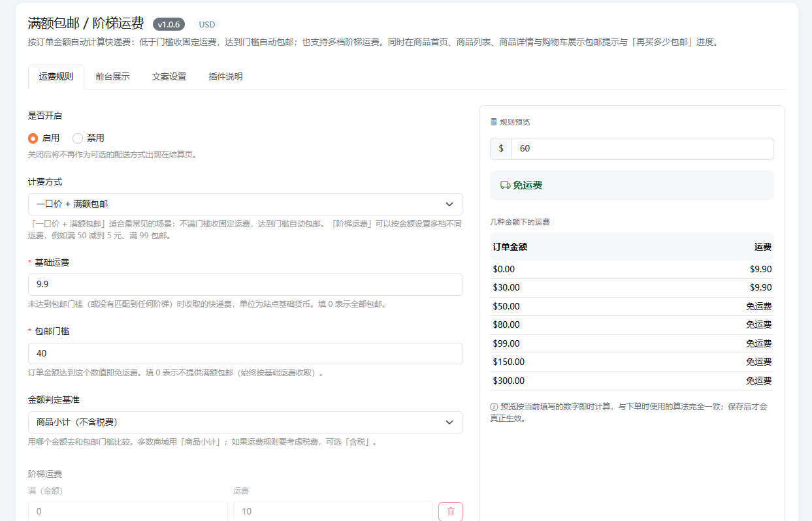The height and width of the screenshot is (521, 812).
Task: Click the rule preview amount field showing 60
Action: coord(643,149)
